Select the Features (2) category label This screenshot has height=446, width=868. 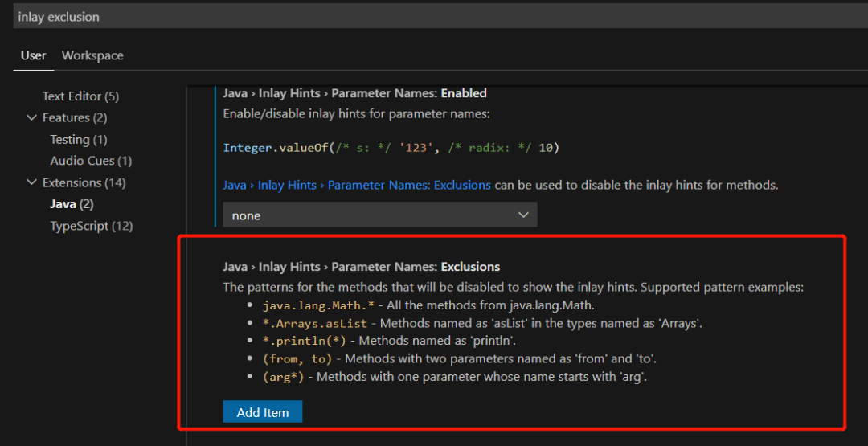pos(75,118)
